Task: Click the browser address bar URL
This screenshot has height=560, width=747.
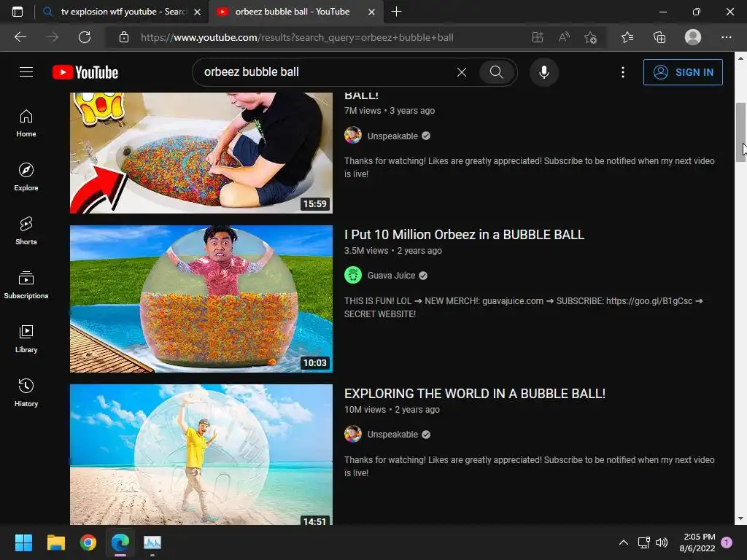Action: click(x=297, y=37)
